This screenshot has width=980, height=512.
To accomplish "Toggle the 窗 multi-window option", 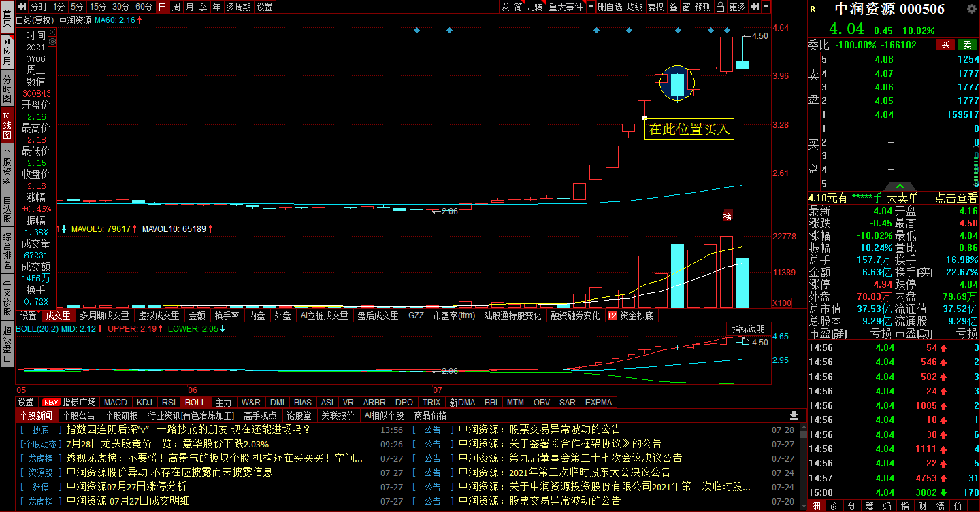I will (x=686, y=7).
